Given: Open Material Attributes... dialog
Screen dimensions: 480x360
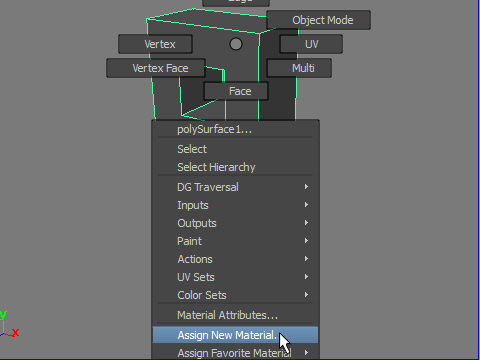Looking at the screenshot, I should [x=235, y=315].
